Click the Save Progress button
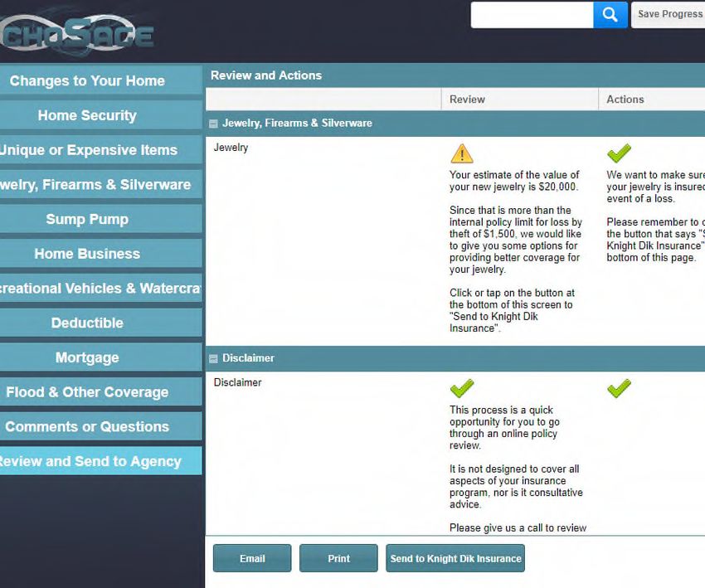The image size is (705, 588). click(x=669, y=14)
